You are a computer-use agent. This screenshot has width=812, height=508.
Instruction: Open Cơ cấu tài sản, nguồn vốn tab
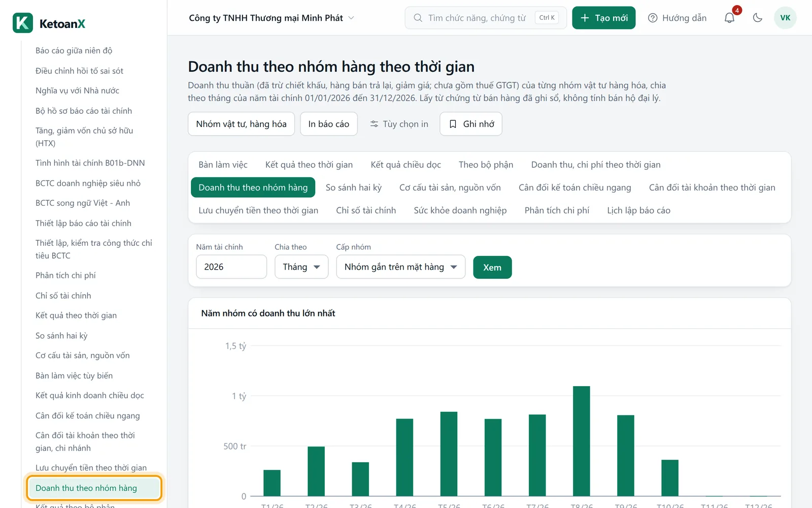[450, 187]
